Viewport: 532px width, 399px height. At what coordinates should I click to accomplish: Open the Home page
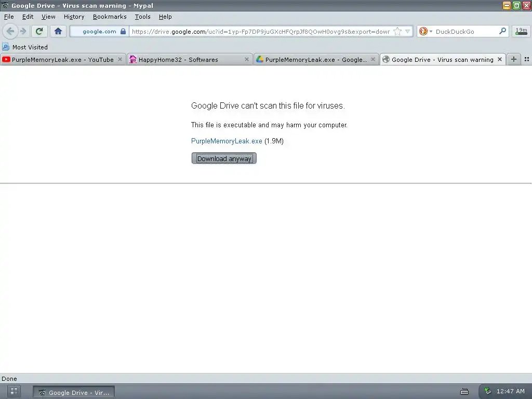[58, 31]
